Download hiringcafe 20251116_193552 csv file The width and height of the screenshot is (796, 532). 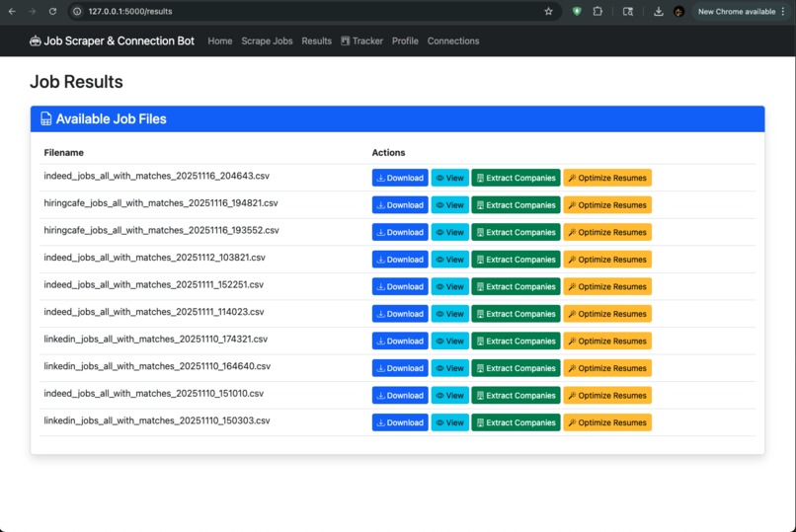tap(400, 232)
